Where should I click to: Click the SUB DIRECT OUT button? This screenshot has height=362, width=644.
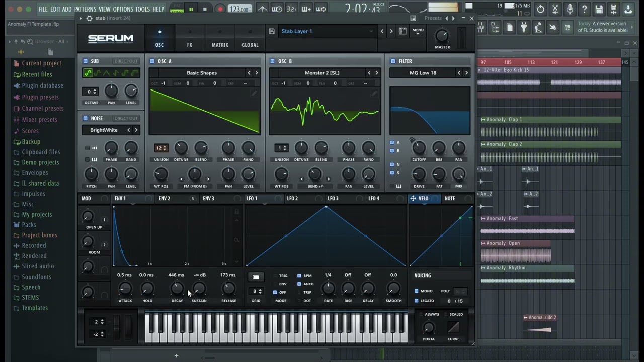(126, 61)
